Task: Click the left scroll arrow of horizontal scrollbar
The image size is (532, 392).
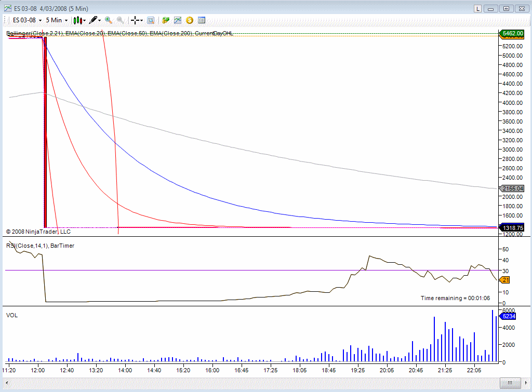Action: [7, 383]
